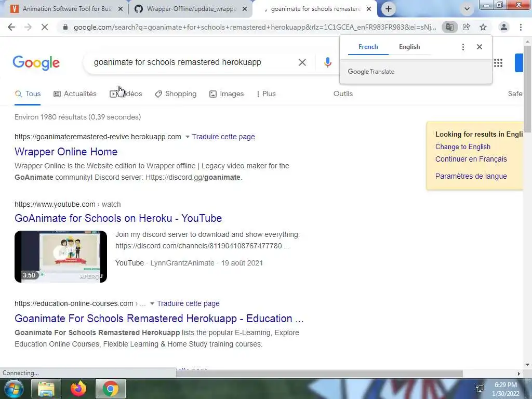The width and height of the screenshot is (532, 399).
Task: Clear the search box text
Action: pos(302,62)
